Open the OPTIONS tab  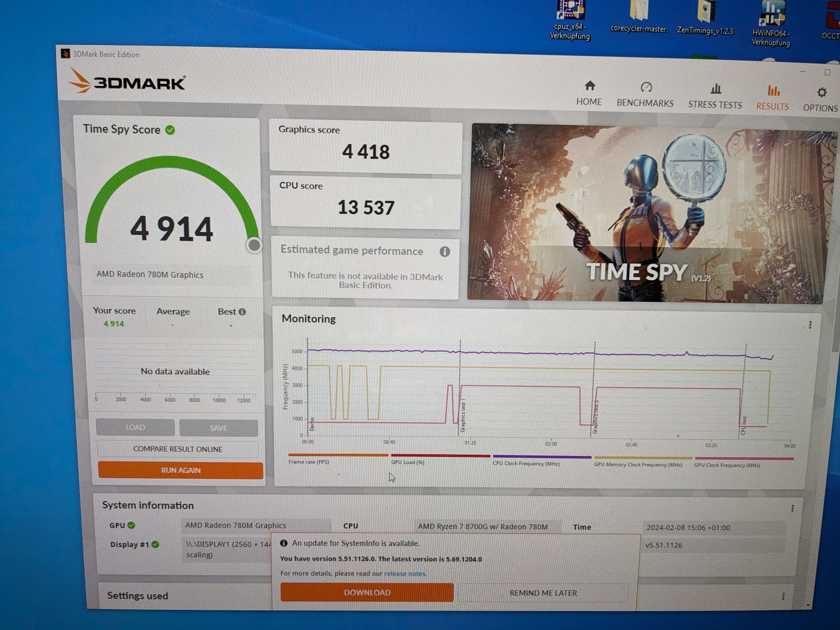pos(821,100)
